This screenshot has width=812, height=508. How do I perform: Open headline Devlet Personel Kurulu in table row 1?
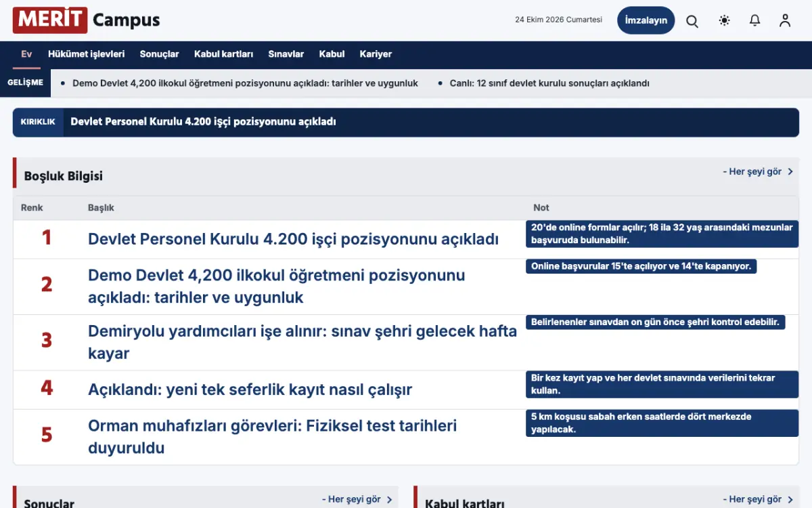(x=293, y=239)
